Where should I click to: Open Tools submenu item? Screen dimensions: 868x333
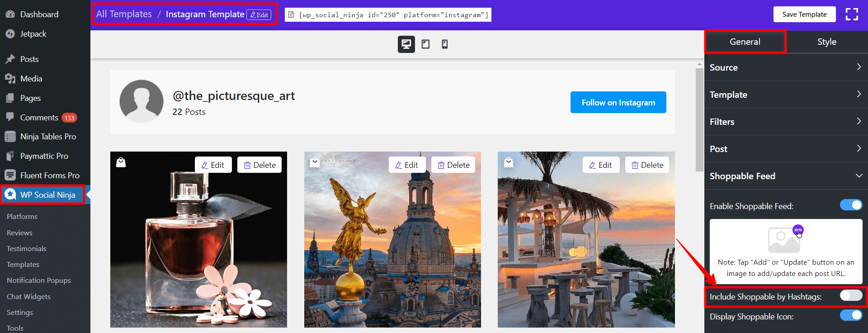click(x=15, y=328)
